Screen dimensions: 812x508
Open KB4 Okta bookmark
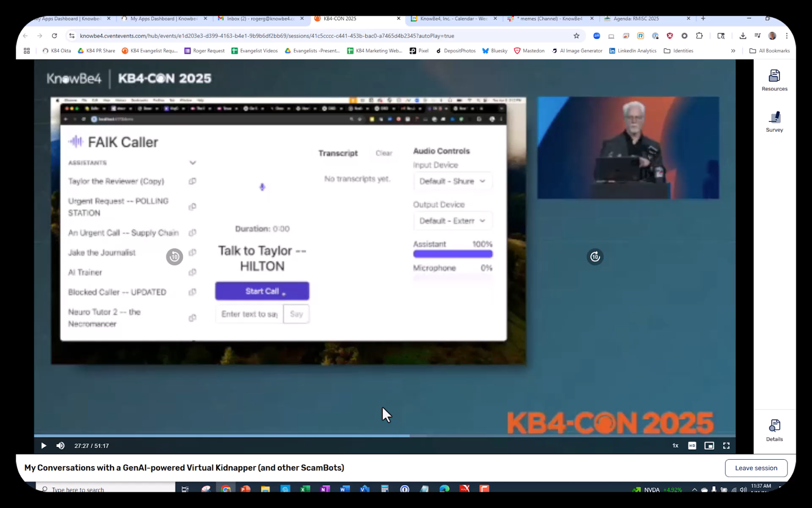[57, 51]
